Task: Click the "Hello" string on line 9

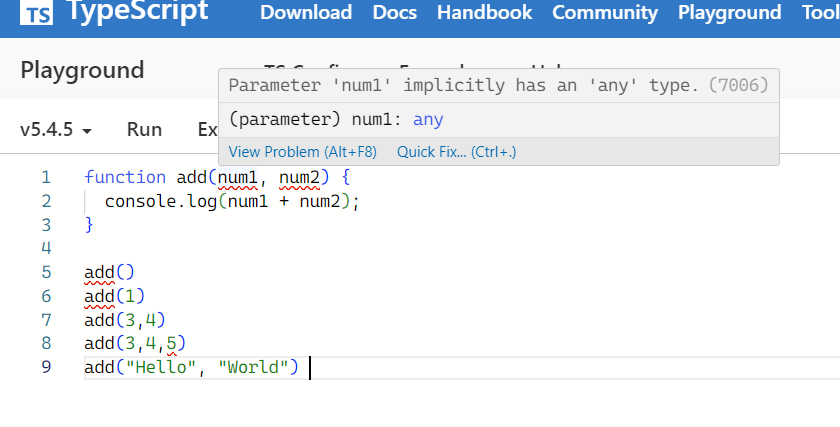Action: 161,368
